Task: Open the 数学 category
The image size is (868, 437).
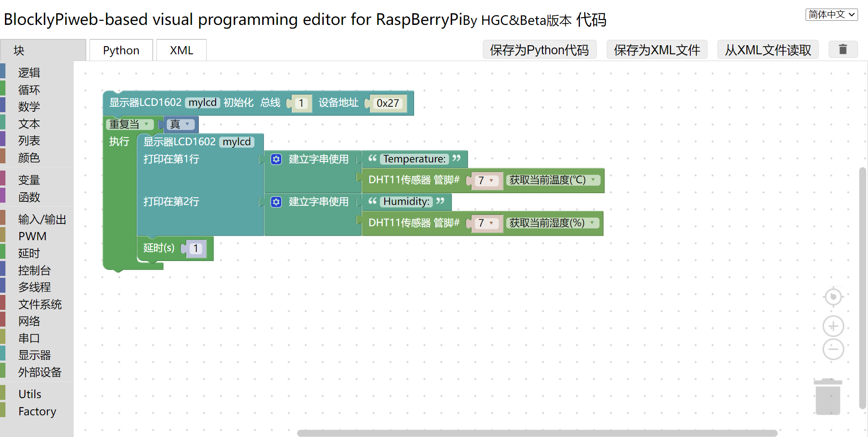Action: click(x=37, y=107)
